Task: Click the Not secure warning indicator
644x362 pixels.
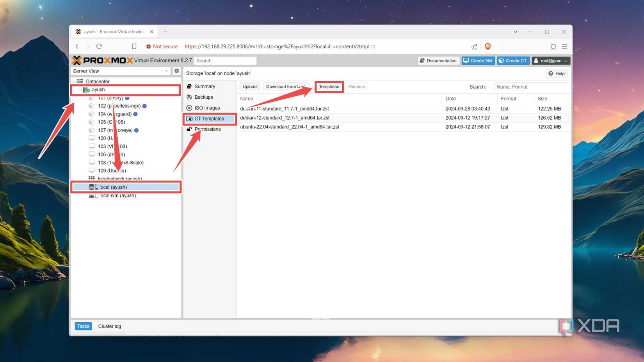Action: [x=162, y=46]
